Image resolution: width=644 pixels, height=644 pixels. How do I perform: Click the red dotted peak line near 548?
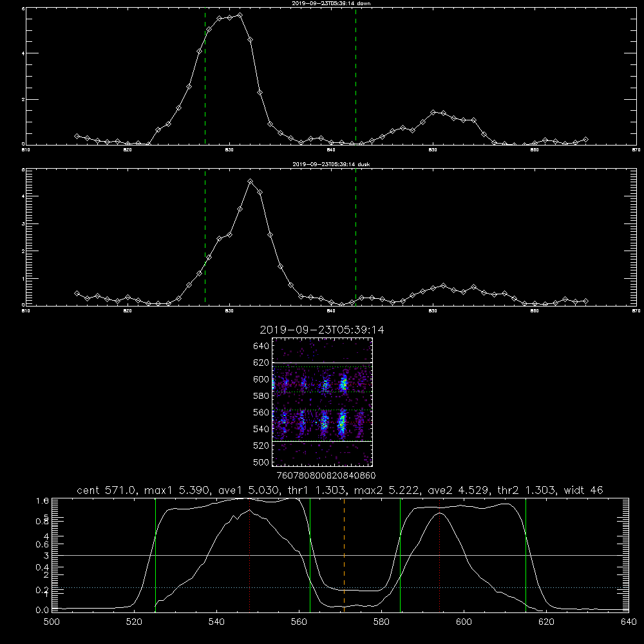(249, 555)
